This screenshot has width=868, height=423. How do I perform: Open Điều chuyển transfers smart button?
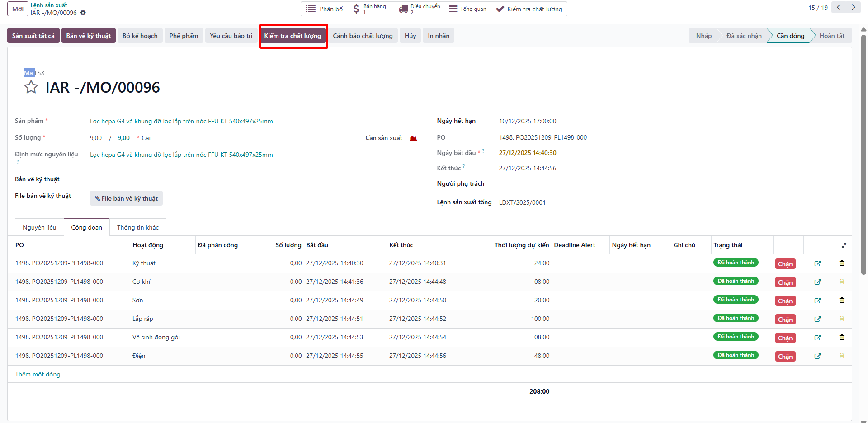(x=420, y=9)
